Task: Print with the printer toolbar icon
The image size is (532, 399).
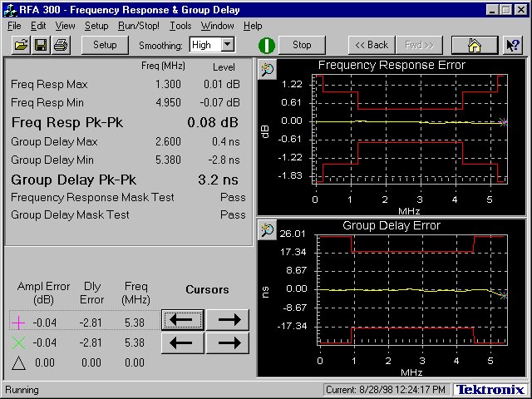Action: point(61,45)
